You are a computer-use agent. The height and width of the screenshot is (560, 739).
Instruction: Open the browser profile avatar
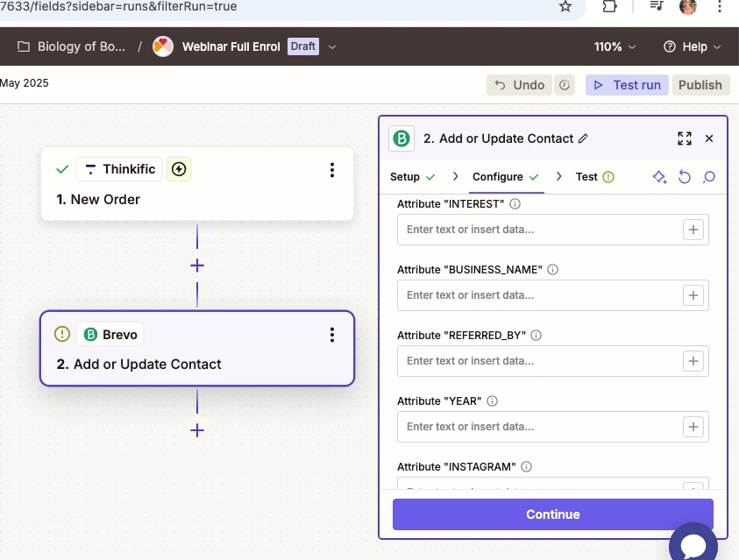(x=688, y=7)
